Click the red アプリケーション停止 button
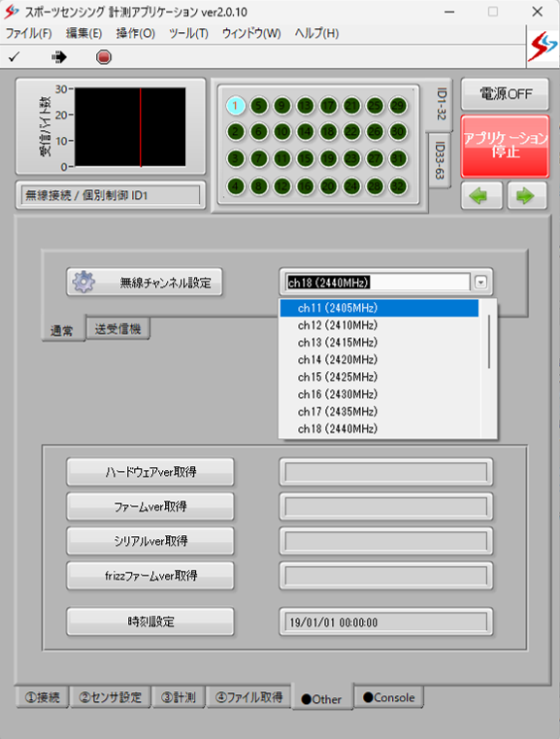Screen dimensions: 560x739 click(505, 146)
